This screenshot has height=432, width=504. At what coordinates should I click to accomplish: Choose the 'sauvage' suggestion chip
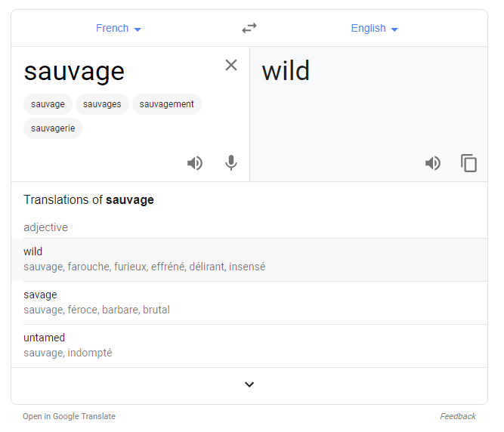tap(48, 104)
